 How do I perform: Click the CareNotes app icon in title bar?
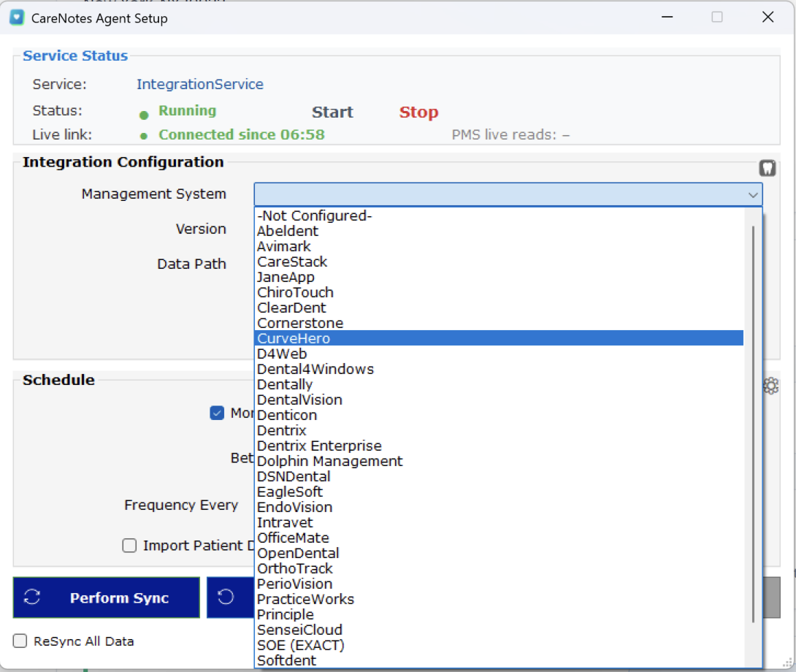pyautogui.click(x=17, y=18)
